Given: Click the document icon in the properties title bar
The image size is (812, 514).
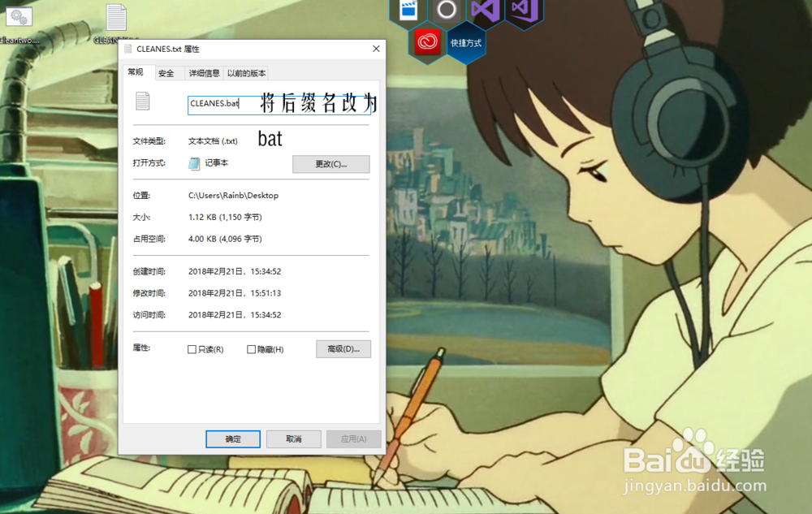Looking at the screenshot, I should (128, 49).
